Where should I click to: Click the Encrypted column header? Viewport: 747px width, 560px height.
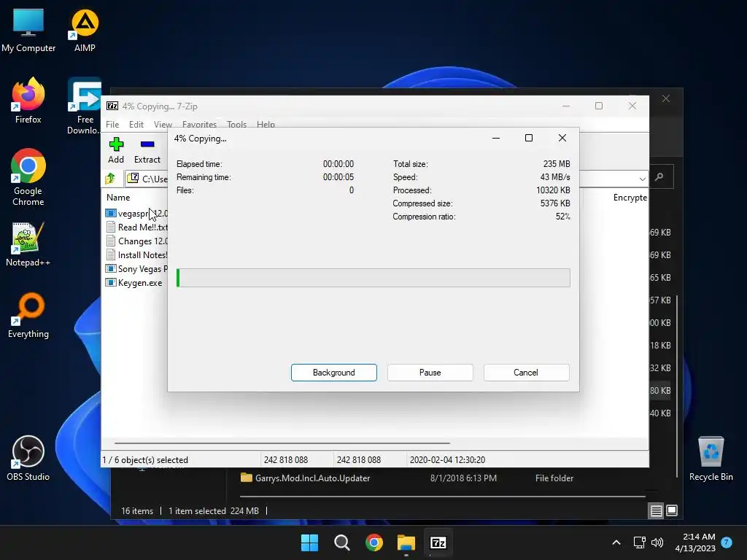(630, 197)
